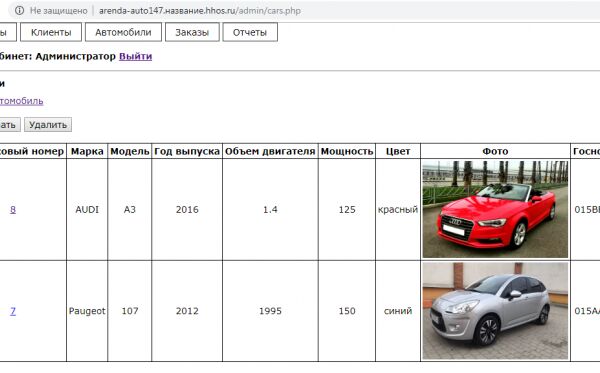Open car record link number 7

13,311
